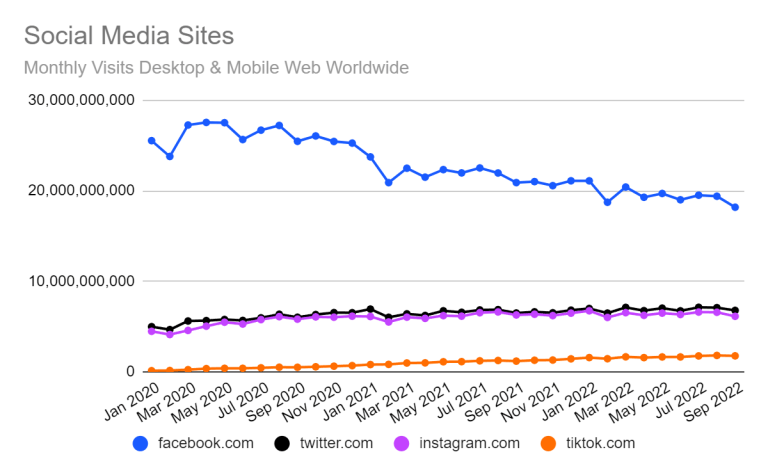Click the 20,000,000,000 y-axis label
The height and width of the screenshot is (475, 768).
click(x=81, y=190)
